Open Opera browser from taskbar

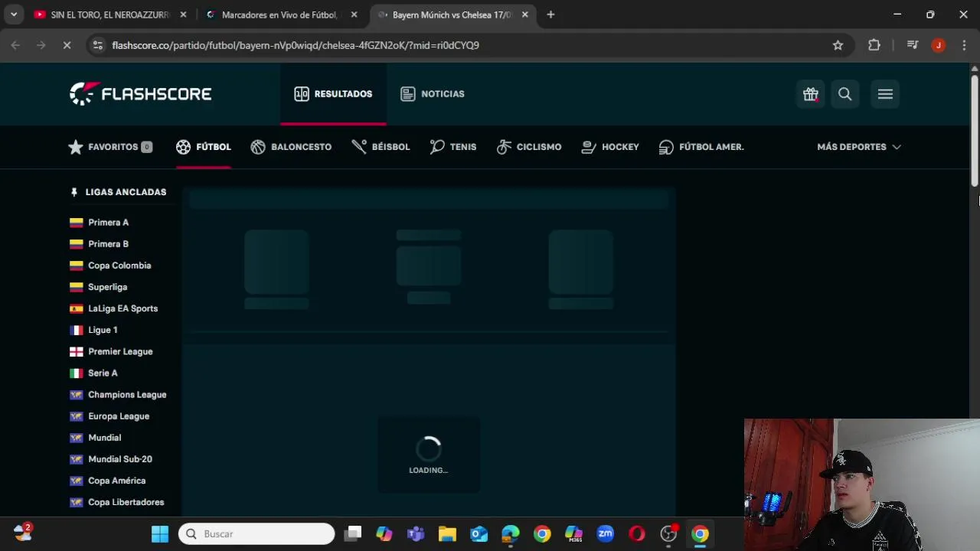pyautogui.click(x=637, y=534)
